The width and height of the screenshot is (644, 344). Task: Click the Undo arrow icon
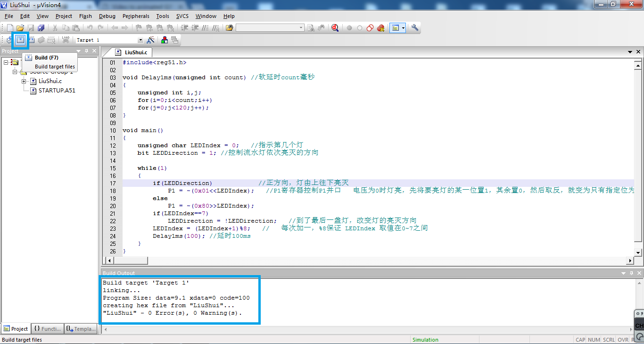coord(90,28)
